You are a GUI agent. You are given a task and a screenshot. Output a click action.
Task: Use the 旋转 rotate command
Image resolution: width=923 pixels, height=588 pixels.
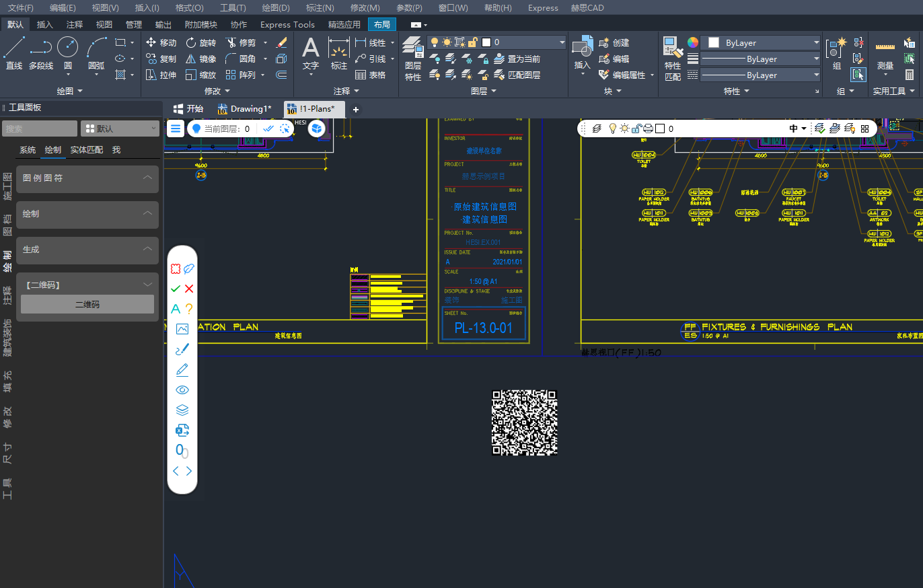coord(200,42)
